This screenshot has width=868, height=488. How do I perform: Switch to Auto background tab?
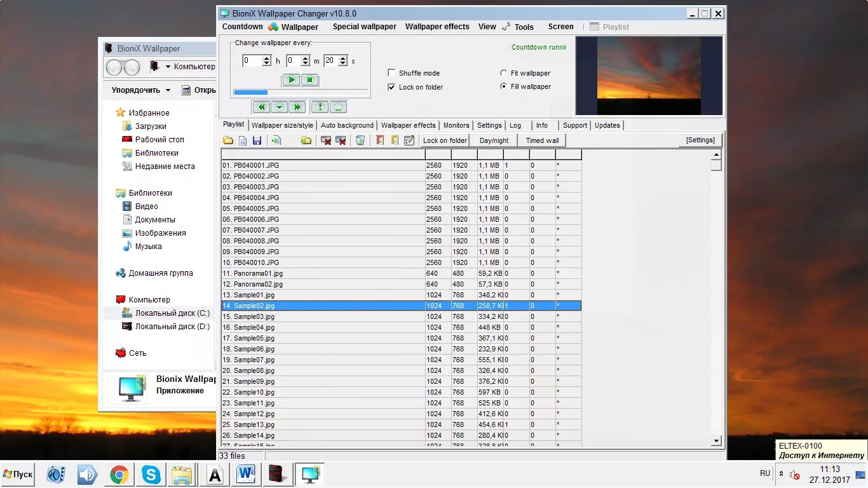click(x=347, y=125)
